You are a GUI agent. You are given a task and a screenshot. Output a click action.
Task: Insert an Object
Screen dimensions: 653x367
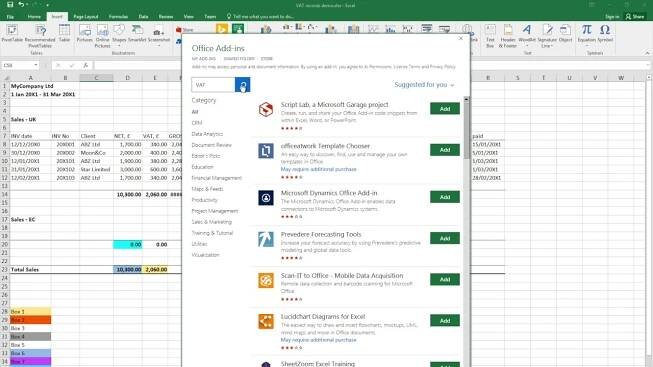tap(565, 33)
